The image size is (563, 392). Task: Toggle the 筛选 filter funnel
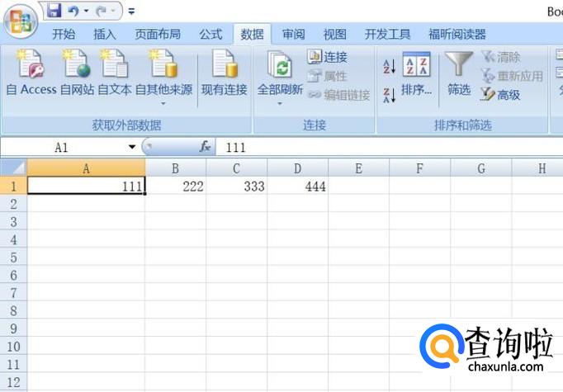[459, 73]
